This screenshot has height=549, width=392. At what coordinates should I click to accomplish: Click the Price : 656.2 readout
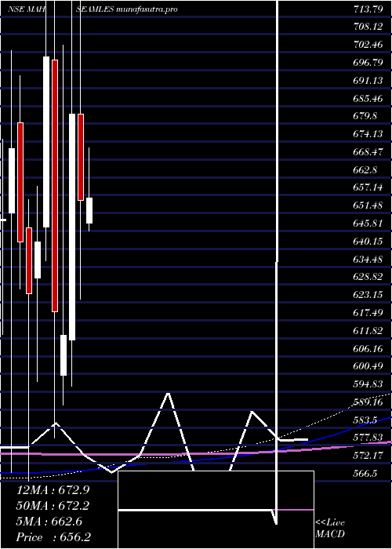click(x=53, y=537)
